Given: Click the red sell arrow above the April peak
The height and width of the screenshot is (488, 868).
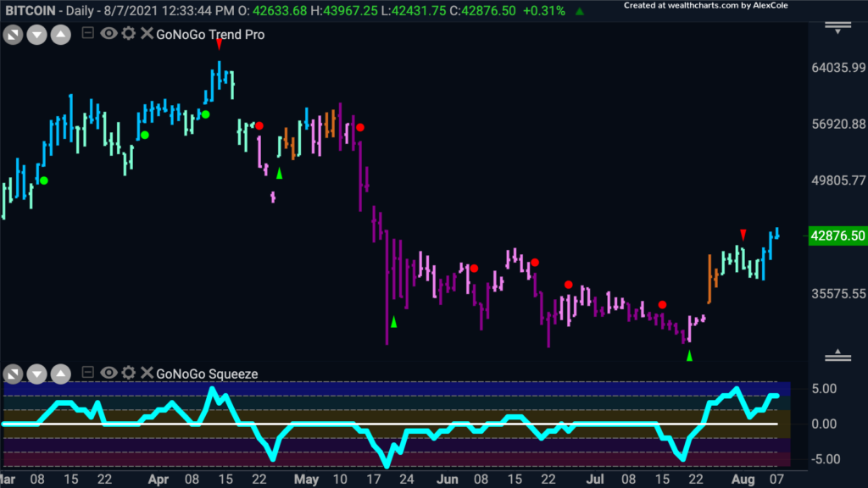Looking at the screenshot, I should click(x=220, y=44).
